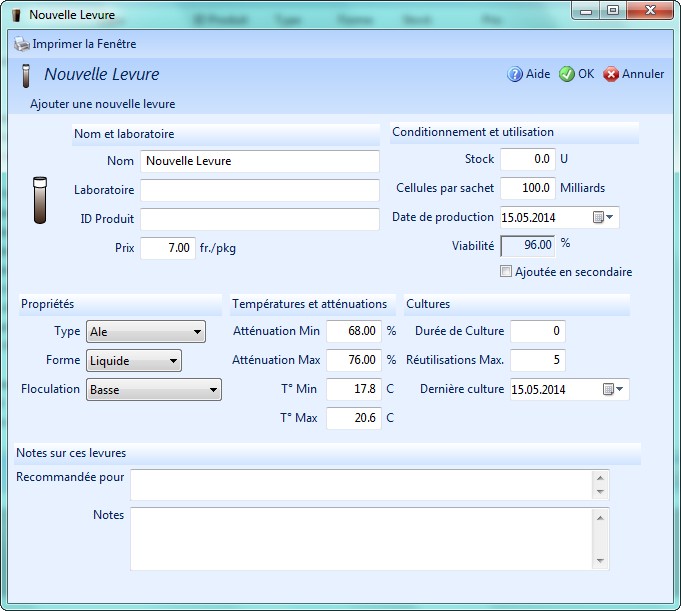Click the yeast vial icon beside Laboratoire
681x611 pixels.
pyautogui.click(x=40, y=200)
